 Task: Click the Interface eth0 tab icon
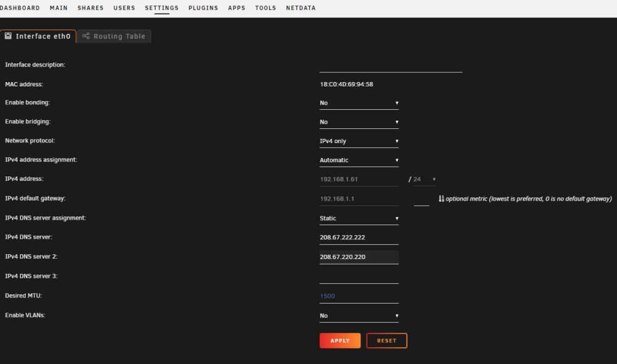click(x=8, y=36)
